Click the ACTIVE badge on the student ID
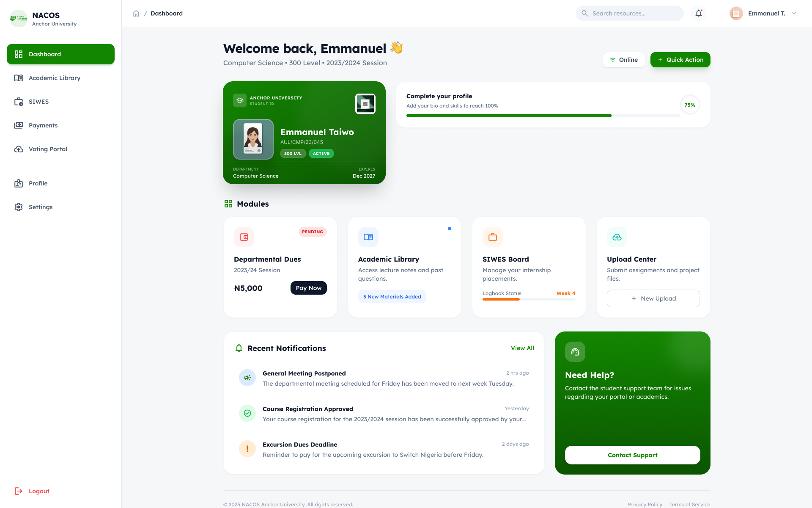This screenshot has width=812, height=508. (321, 153)
